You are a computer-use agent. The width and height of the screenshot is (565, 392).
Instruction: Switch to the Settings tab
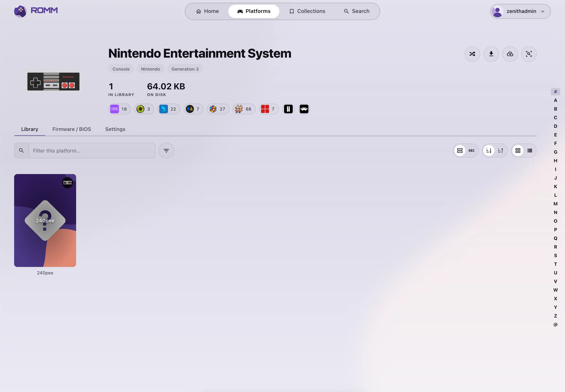(115, 129)
